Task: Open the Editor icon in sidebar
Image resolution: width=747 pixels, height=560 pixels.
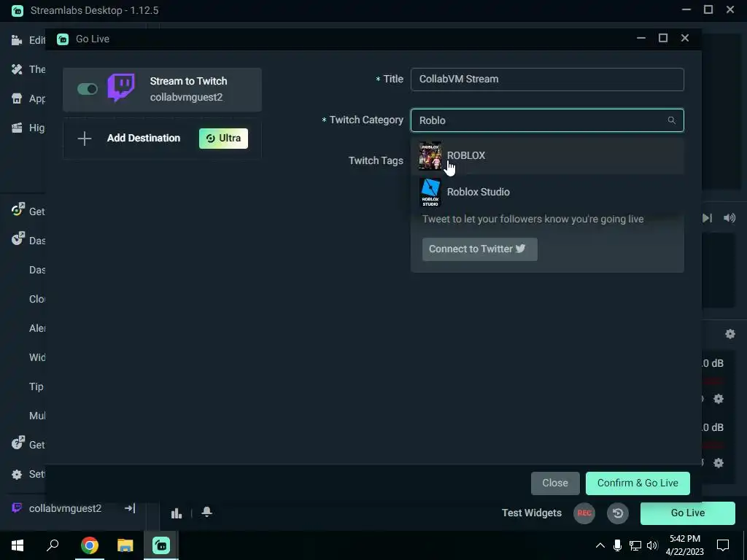Action: [x=17, y=40]
